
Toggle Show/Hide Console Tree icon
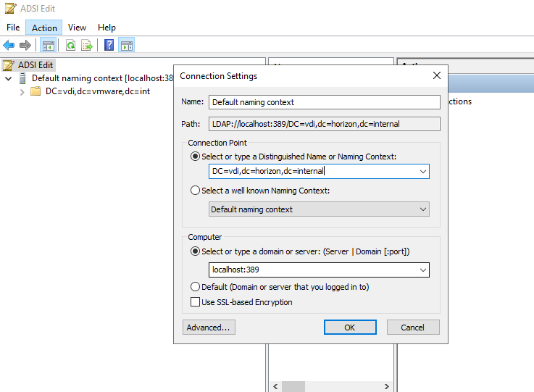48,45
